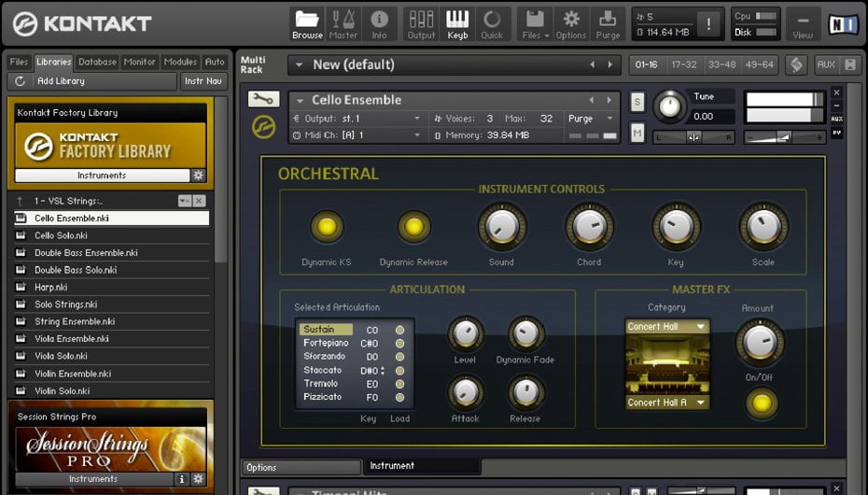868x495 pixels.
Task: Open the Quick load browser
Action: click(x=492, y=25)
